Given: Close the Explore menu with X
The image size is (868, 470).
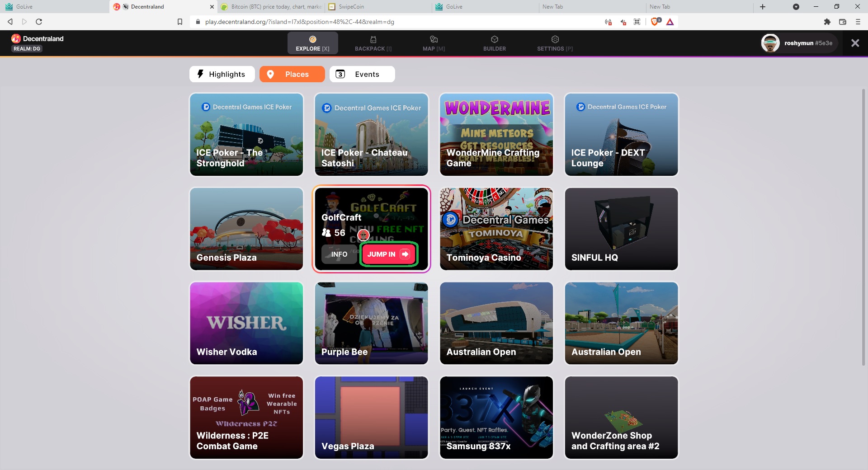Looking at the screenshot, I should pyautogui.click(x=855, y=43).
